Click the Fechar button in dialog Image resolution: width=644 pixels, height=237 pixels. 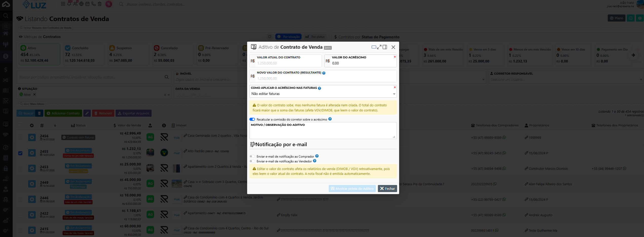click(387, 189)
